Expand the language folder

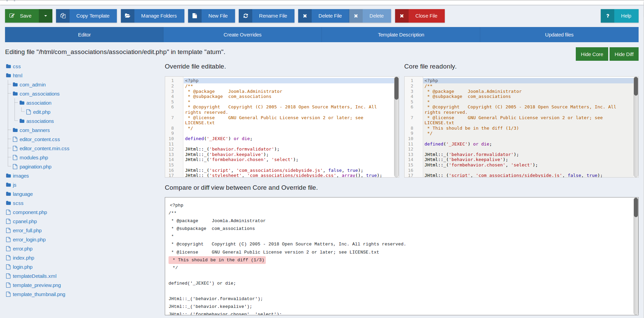[x=20, y=194]
